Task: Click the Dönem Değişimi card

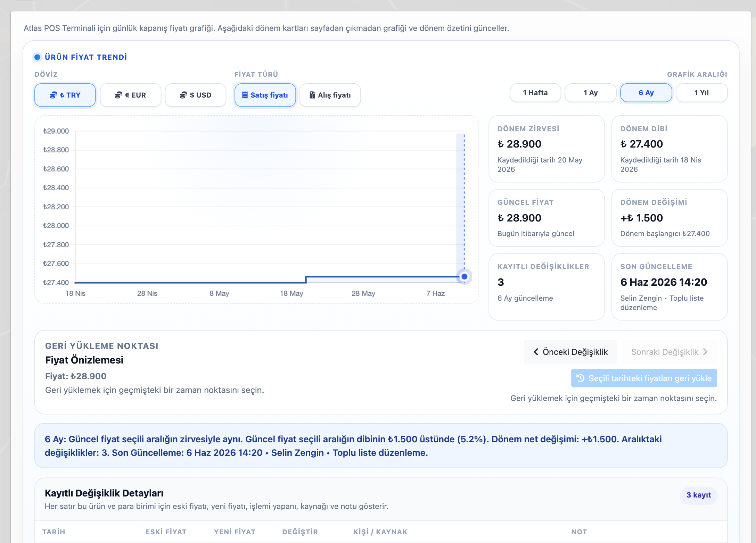Action: click(669, 218)
